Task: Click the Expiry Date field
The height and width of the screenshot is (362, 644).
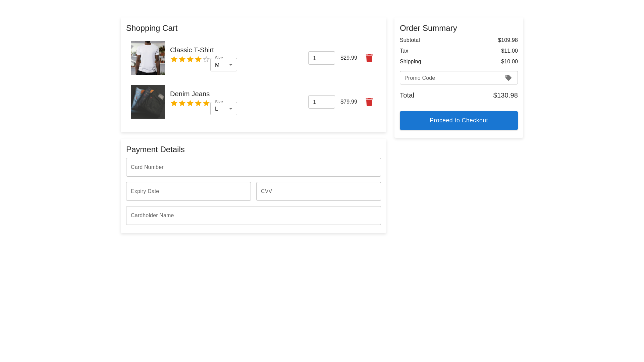Action: click(188, 191)
